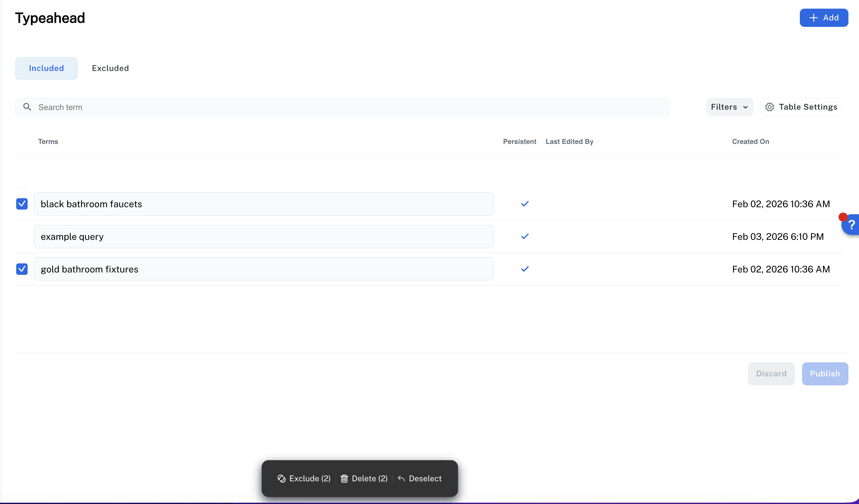The height and width of the screenshot is (504, 859).
Task: Check the example query row checkbox
Action: point(22,237)
